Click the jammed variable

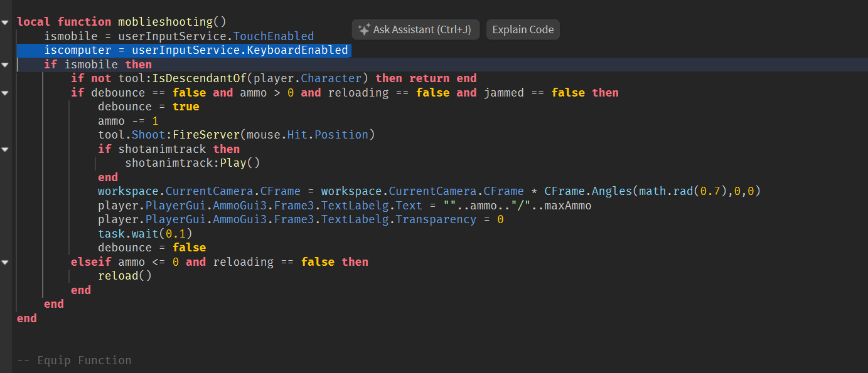pos(504,93)
